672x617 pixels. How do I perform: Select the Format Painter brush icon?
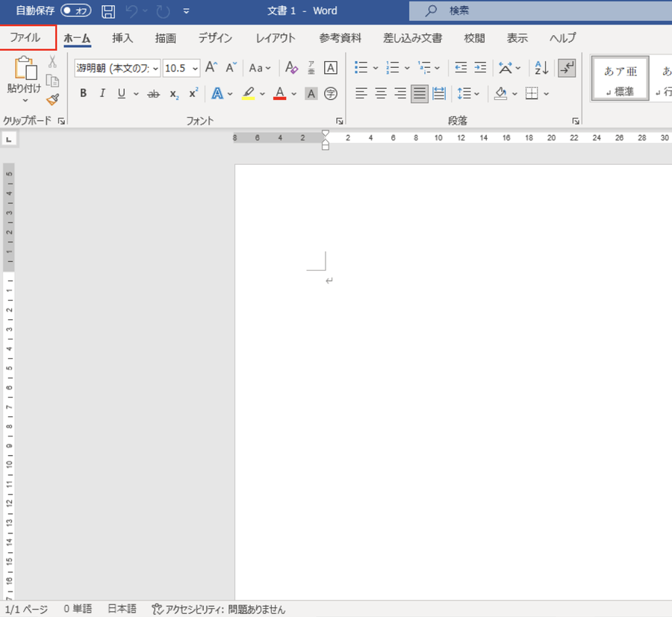[x=53, y=100]
